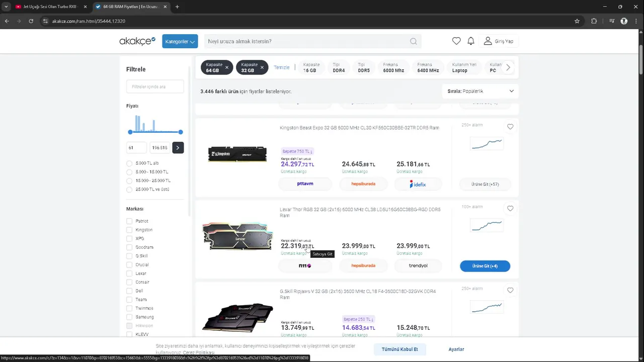Open the Sırala: Popülerlik sort dropdown
The width and height of the screenshot is (644, 362).
(480, 91)
